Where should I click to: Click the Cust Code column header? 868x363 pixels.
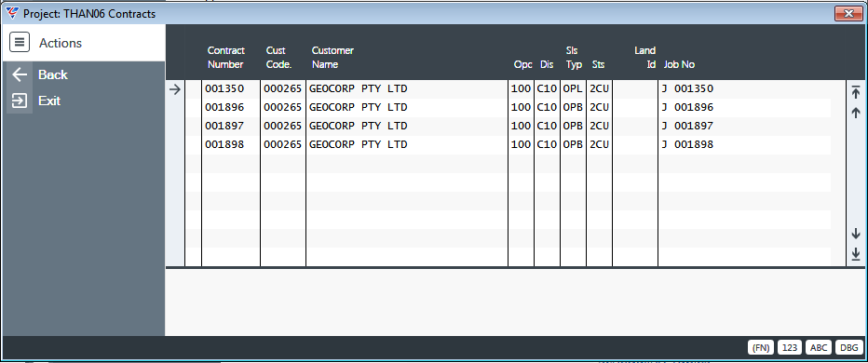[279, 58]
